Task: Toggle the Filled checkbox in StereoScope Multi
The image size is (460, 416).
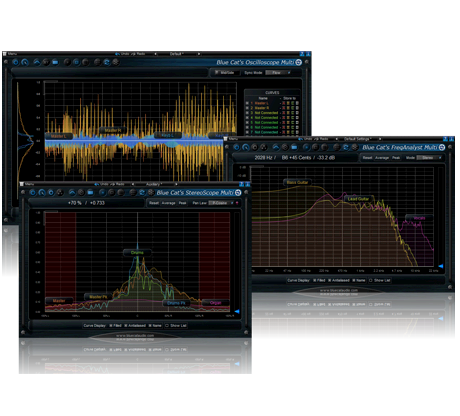Action: pyautogui.click(x=111, y=325)
